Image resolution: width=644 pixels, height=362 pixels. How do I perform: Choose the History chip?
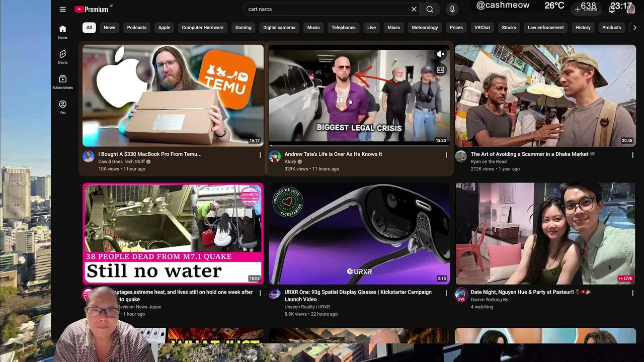click(x=583, y=28)
